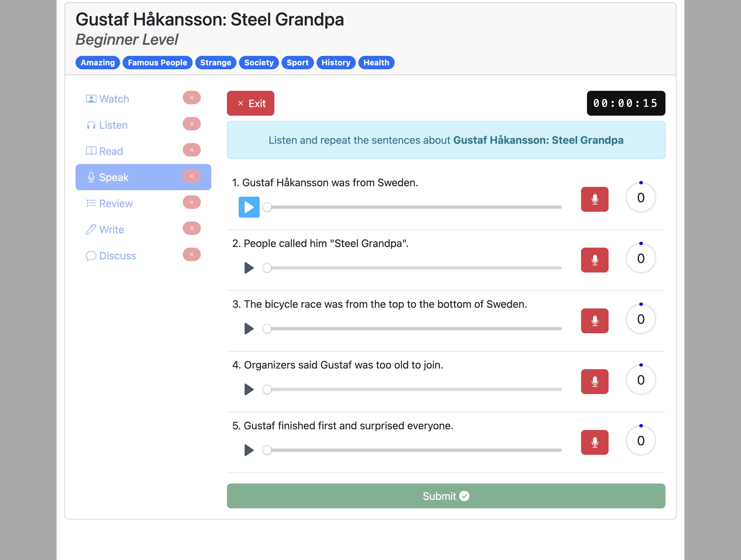Record the "too old to join" sentence

pos(595,382)
